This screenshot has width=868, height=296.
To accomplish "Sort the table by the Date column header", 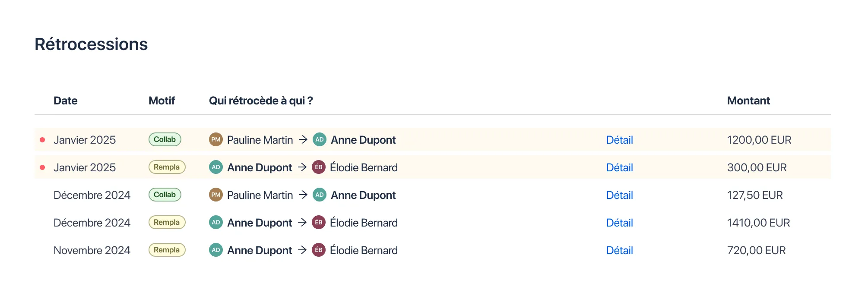I will 65,101.
